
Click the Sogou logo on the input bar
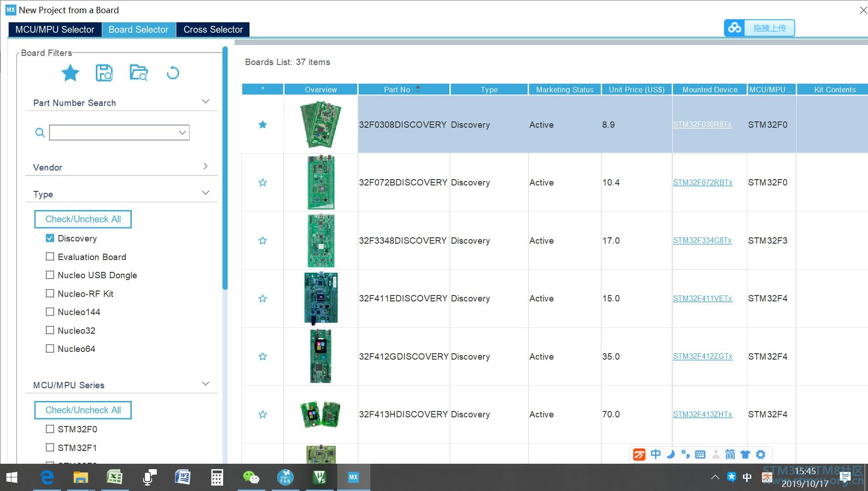pos(639,454)
